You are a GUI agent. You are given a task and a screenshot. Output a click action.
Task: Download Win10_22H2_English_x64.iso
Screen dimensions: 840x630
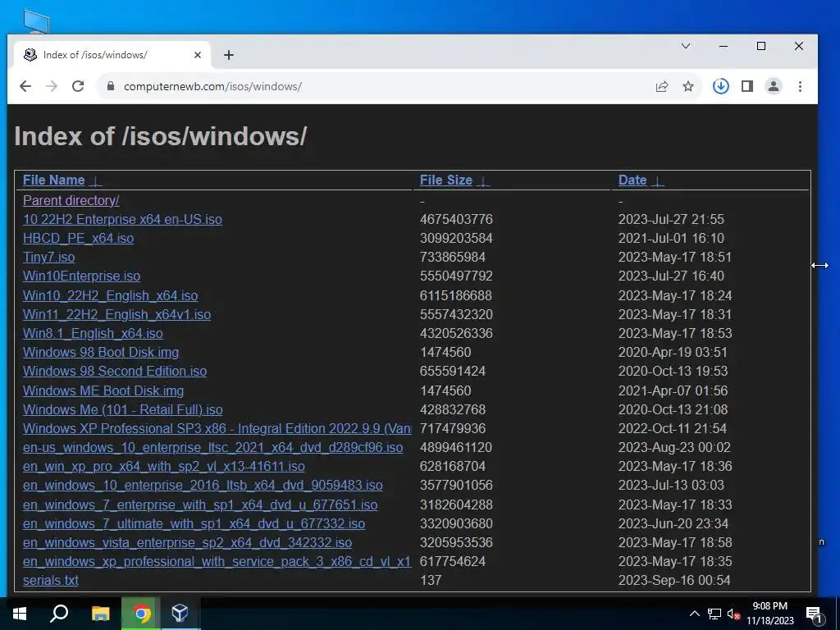[111, 295]
